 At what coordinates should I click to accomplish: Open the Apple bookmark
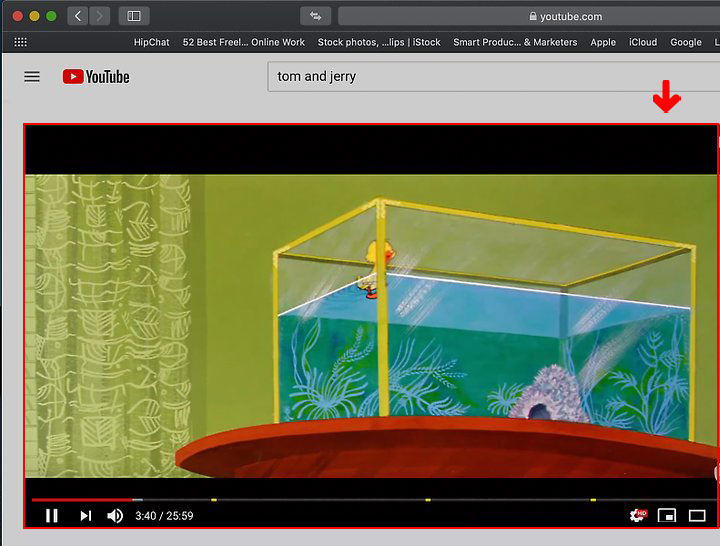(603, 42)
